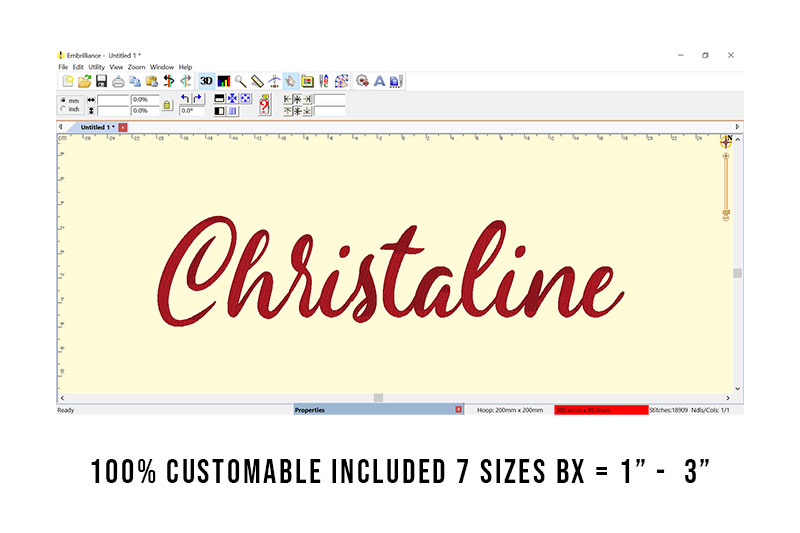Open the red question mark help icon
The image size is (800, 533).
click(264, 105)
